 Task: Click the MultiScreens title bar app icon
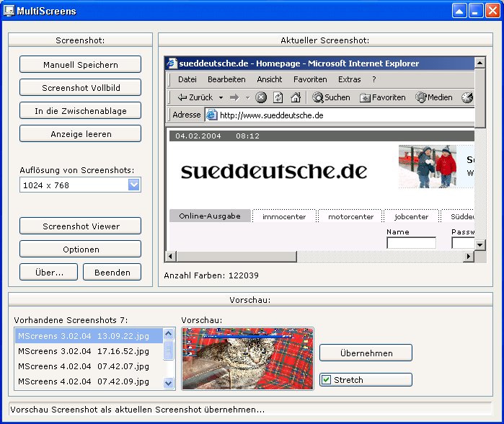tap(9, 11)
